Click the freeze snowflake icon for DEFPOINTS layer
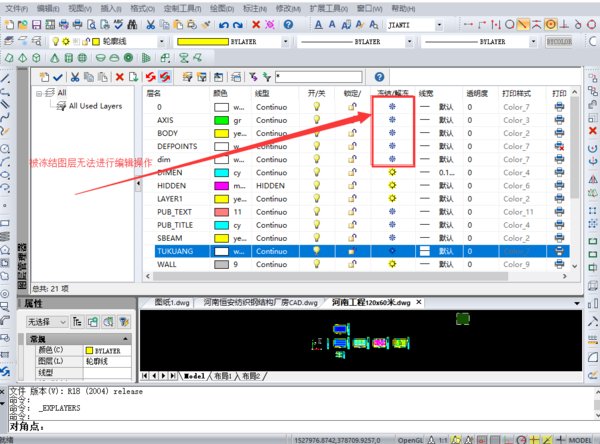Viewport: 600px width, 444px height. (393, 146)
